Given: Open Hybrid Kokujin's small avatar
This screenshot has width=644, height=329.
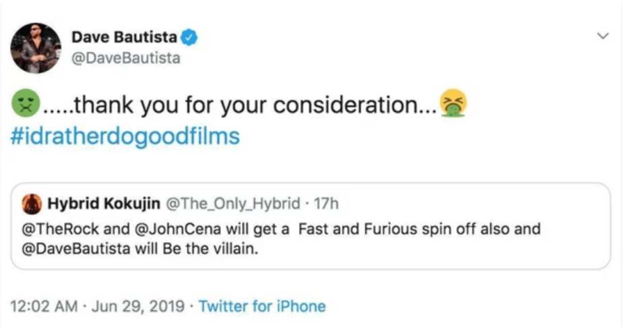Looking at the screenshot, I should click(x=31, y=203).
